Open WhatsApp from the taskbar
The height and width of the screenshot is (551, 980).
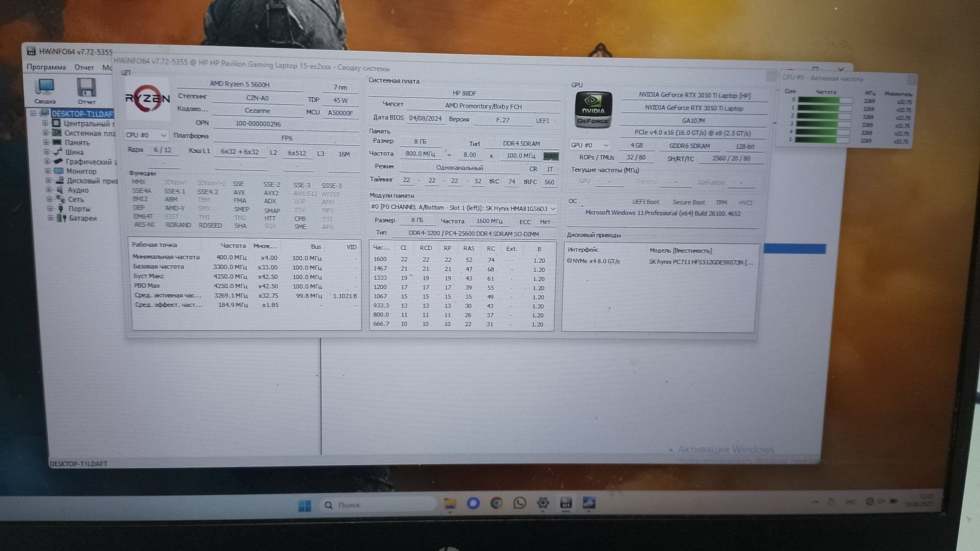tap(519, 503)
